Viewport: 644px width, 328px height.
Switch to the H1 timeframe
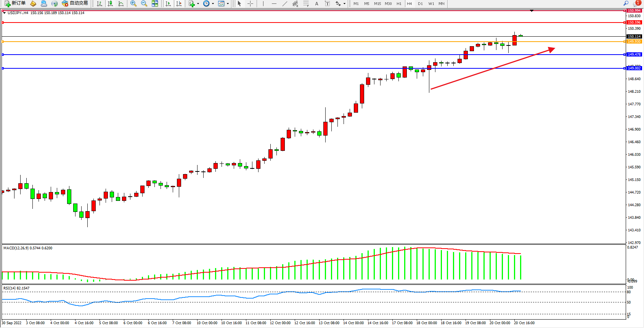[399, 3]
